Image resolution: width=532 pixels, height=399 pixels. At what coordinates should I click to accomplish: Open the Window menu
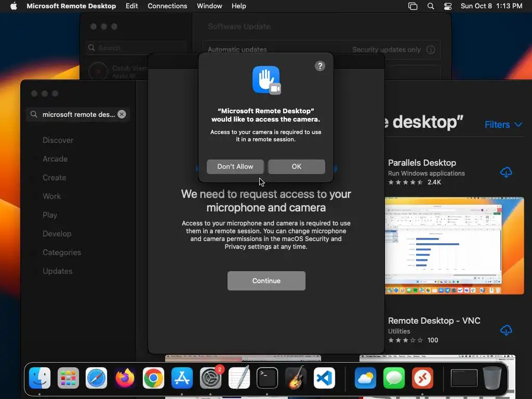[209, 6]
